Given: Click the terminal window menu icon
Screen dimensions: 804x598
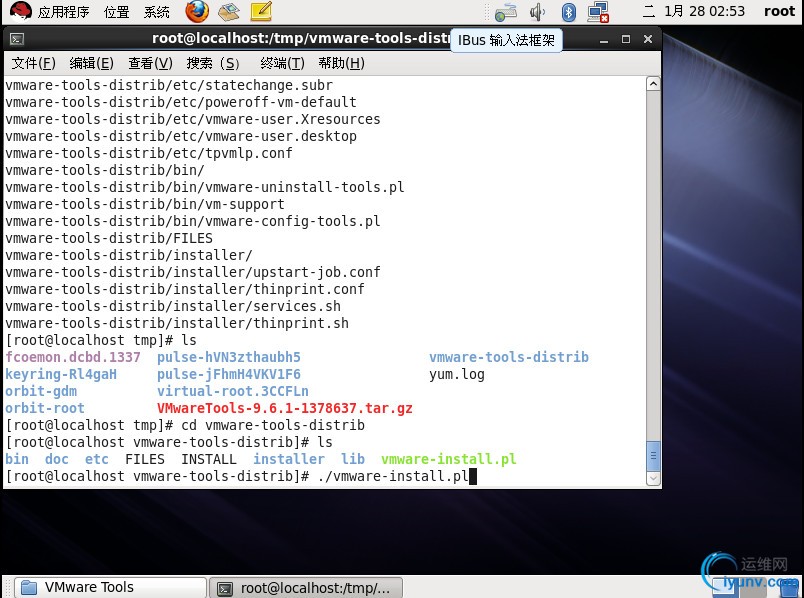Looking at the screenshot, I should click(x=17, y=39).
